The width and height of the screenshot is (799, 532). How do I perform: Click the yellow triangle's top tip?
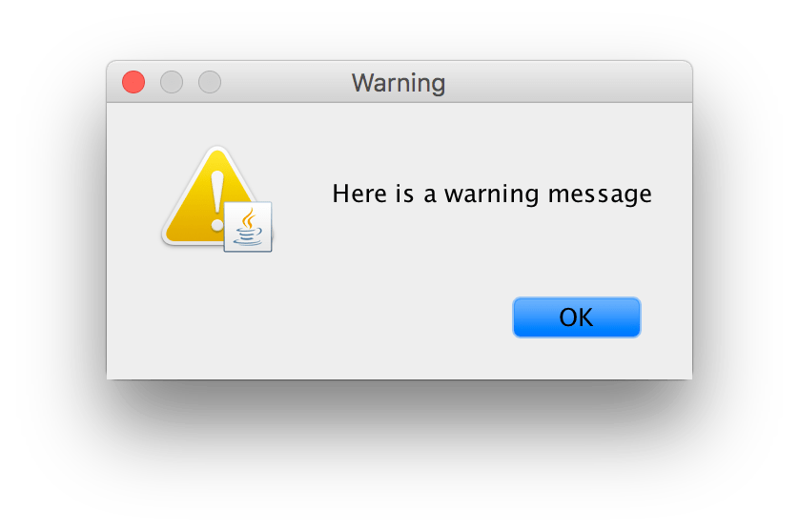pyautogui.click(x=218, y=150)
